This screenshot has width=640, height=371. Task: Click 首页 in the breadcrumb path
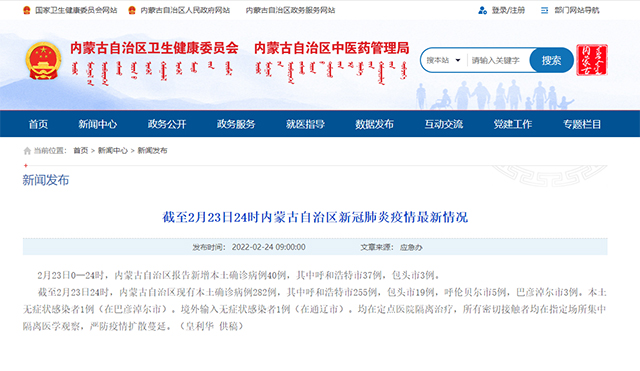[x=80, y=151]
